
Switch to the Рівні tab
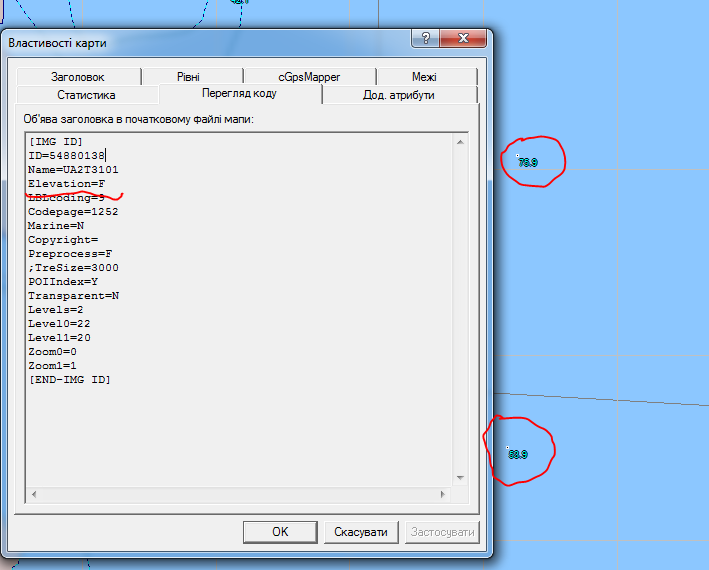(188, 77)
